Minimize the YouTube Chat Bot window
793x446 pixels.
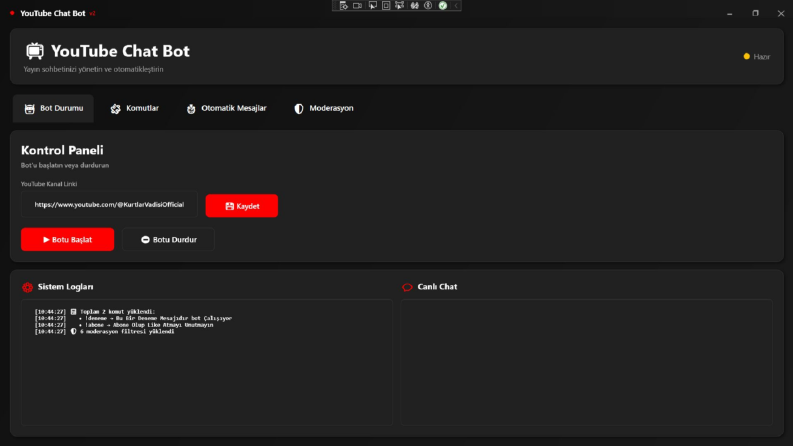tap(729, 14)
